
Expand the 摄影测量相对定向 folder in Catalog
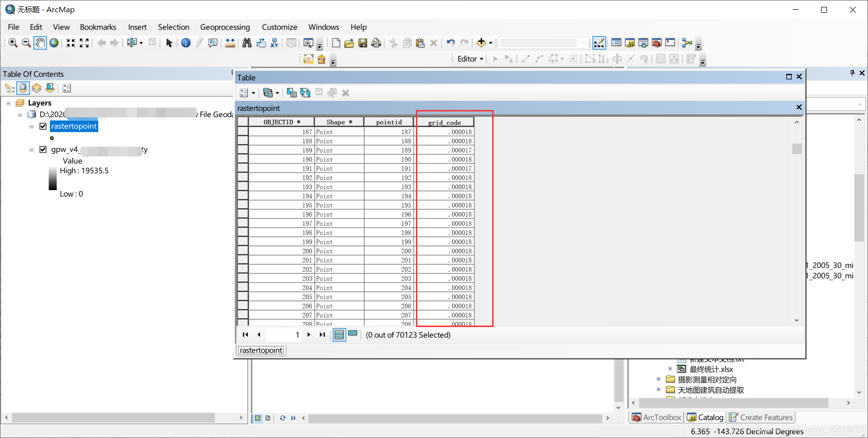pyautogui.click(x=658, y=379)
